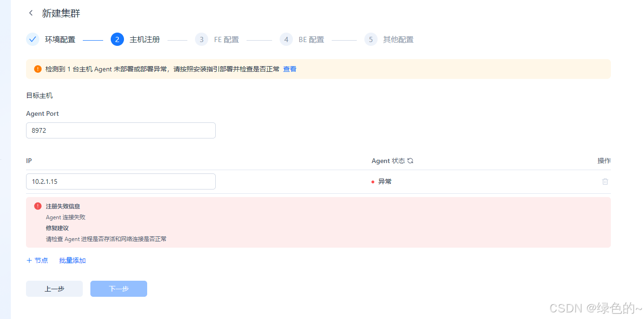Open the 查看 link in the alert banner
This screenshot has height=319, width=644.
[x=290, y=69]
